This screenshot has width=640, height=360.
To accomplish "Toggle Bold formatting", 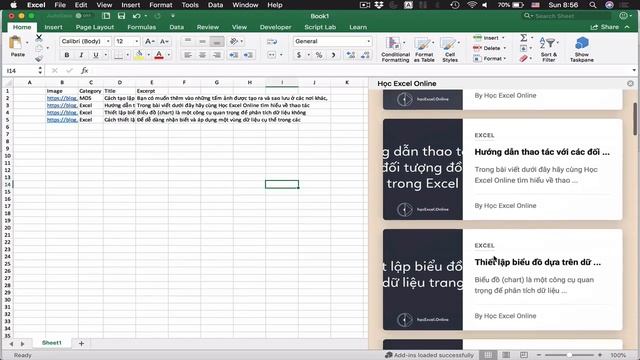I will click(67, 55).
